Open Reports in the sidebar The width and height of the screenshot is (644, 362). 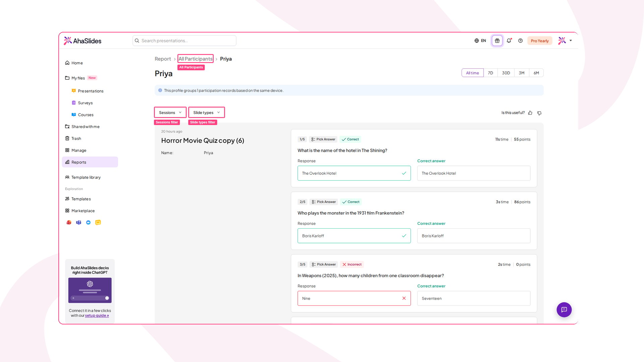(x=90, y=162)
